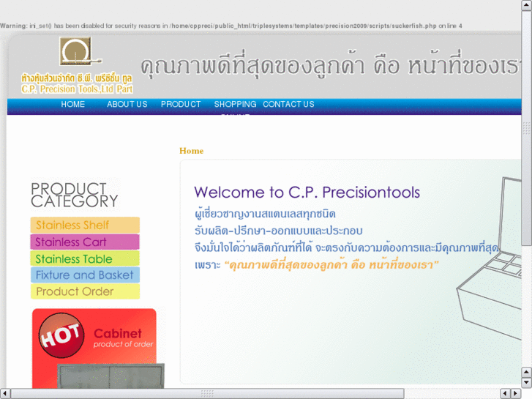
Task: Click the horizontal scrollbar left arrow
Action: (4, 393)
